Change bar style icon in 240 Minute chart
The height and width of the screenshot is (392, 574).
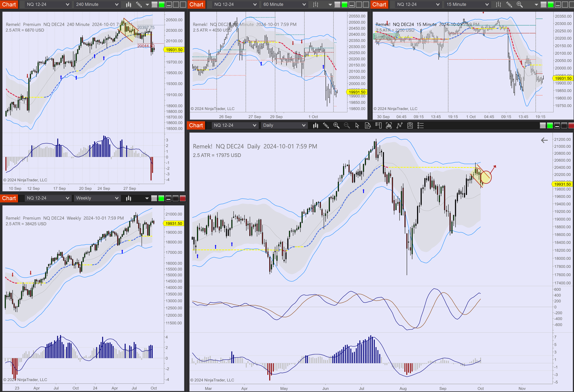click(128, 4)
